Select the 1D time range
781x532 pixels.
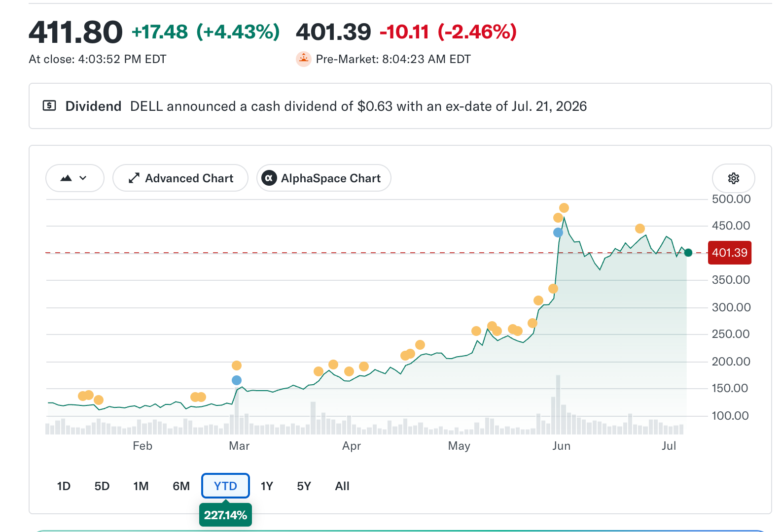pos(64,486)
